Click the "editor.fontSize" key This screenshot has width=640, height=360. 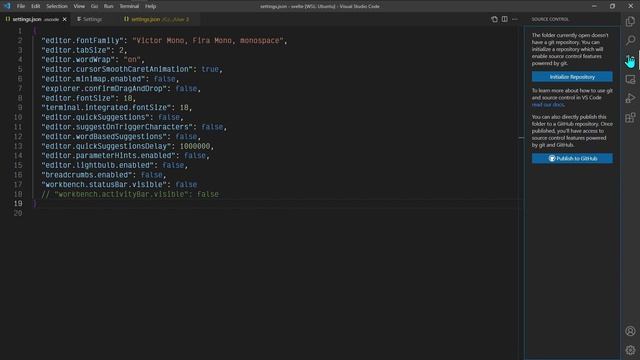[78, 98]
